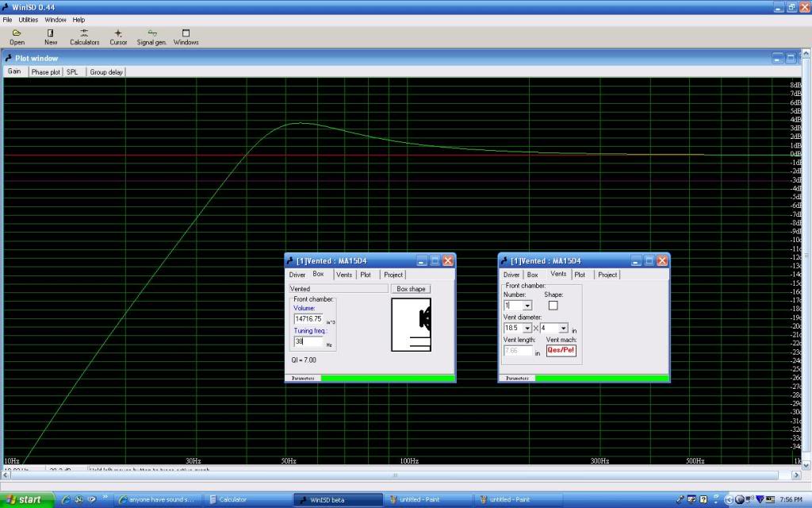Click the vertical scrollbar down arrow
Viewport: 812px width, 508px height.
806,466
